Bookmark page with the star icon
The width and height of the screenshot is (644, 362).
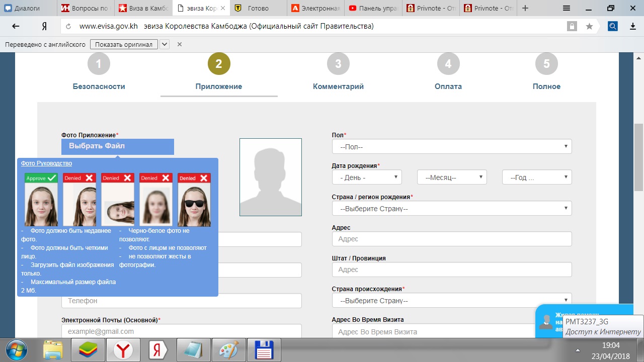tap(589, 26)
